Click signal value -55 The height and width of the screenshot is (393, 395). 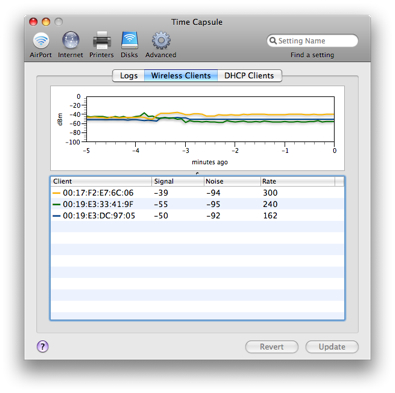(x=161, y=204)
